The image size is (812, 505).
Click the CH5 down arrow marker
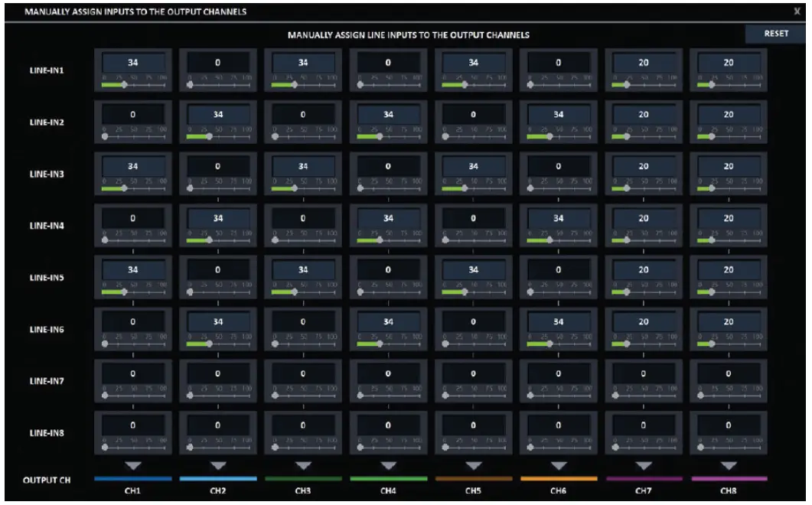click(x=473, y=466)
